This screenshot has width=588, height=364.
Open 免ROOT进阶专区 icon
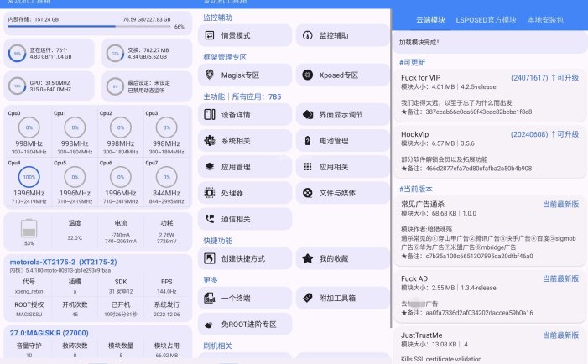pyautogui.click(x=209, y=325)
